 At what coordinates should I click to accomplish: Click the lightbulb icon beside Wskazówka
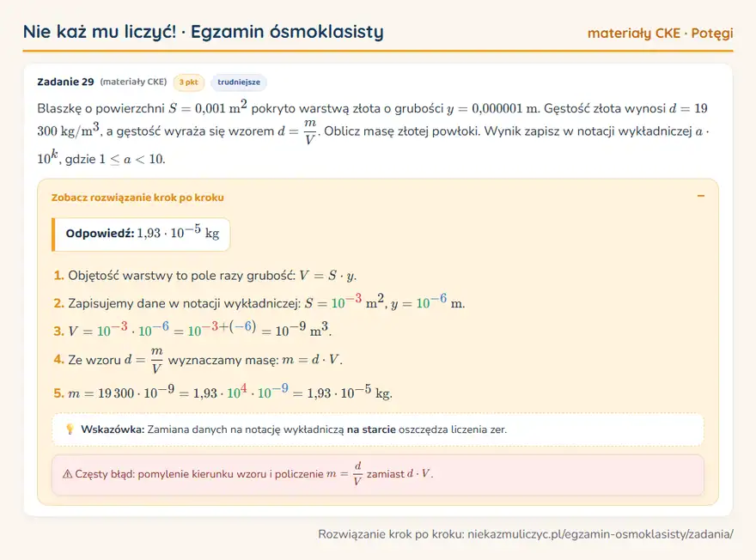[x=70, y=429]
